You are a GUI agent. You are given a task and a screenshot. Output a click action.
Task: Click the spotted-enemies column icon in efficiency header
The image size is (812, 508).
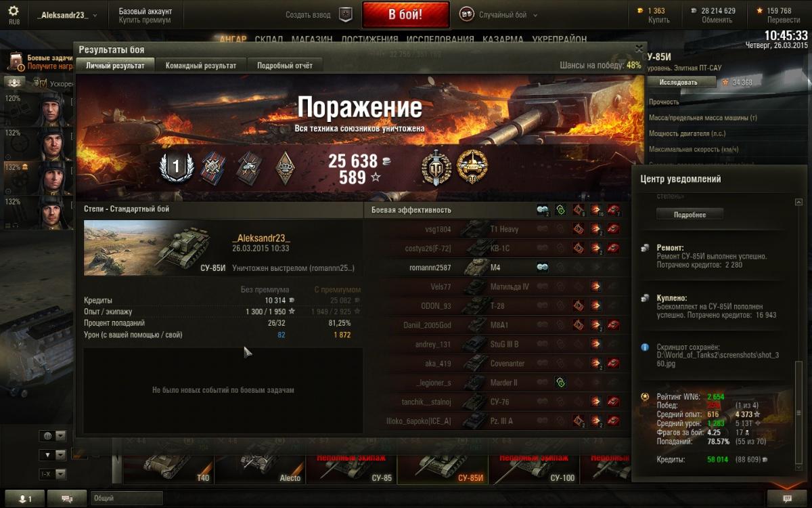pyautogui.click(x=543, y=210)
